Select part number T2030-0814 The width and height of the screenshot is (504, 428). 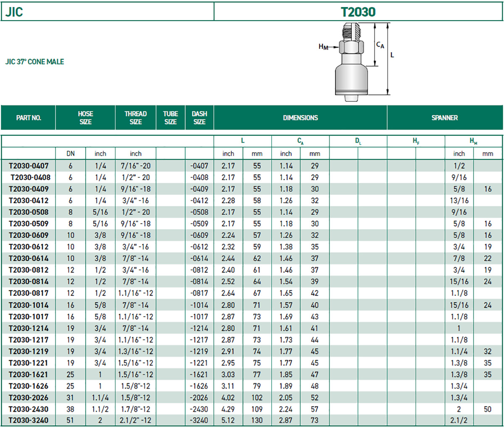29,282
